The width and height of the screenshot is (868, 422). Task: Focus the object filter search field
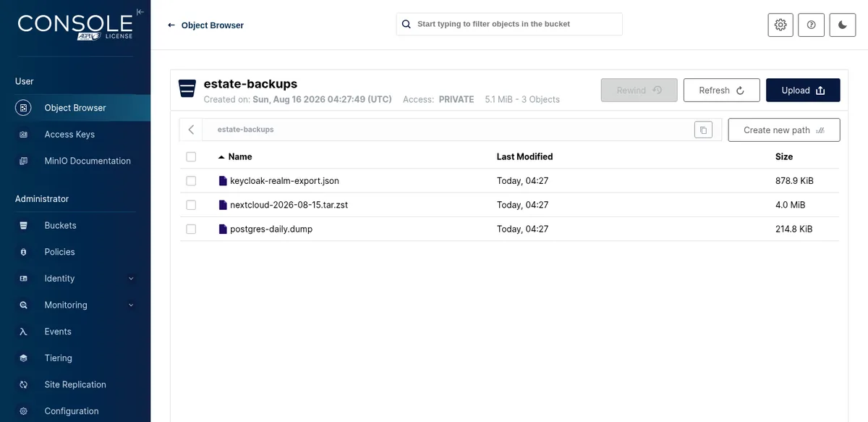509,24
